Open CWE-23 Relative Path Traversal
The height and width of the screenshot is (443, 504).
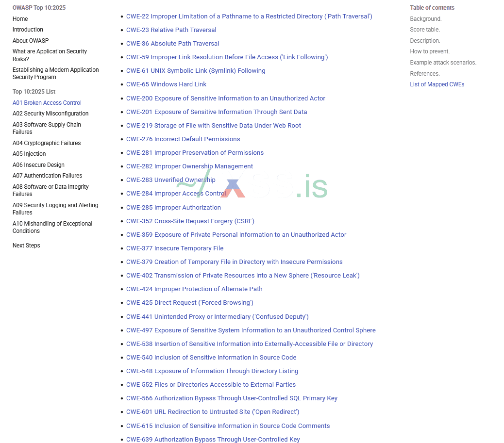pos(171,30)
